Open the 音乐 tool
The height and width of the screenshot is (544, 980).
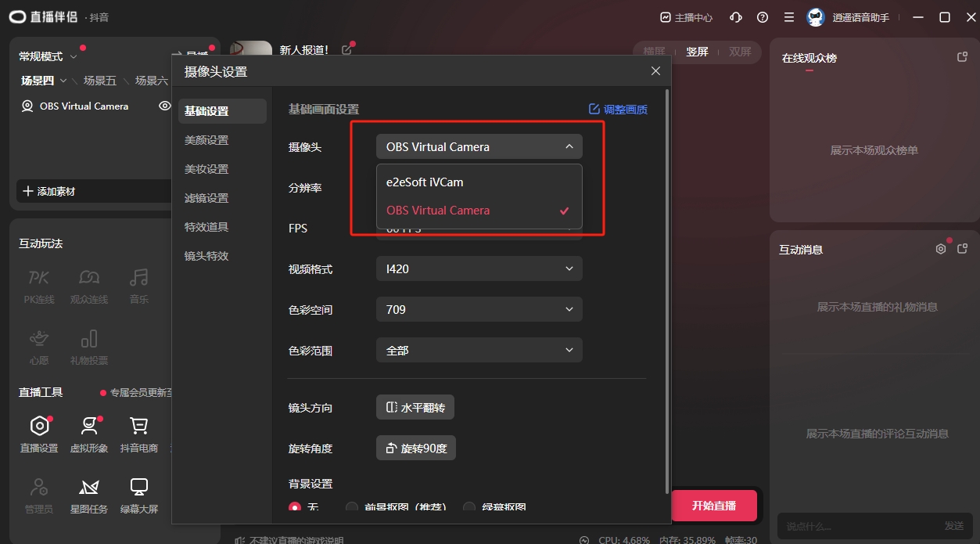pyautogui.click(x=139, y=286)
